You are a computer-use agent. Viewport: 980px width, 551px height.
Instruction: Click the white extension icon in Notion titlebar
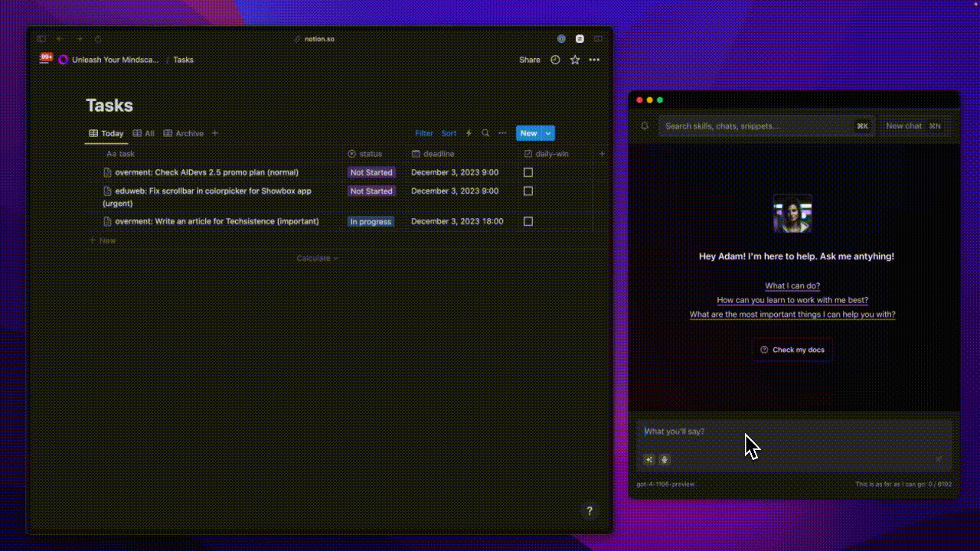[x=580, y=38]
